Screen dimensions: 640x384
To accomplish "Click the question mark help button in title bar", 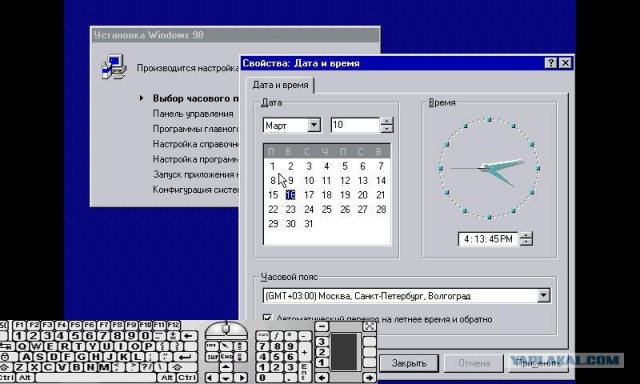I will point(551,63).
